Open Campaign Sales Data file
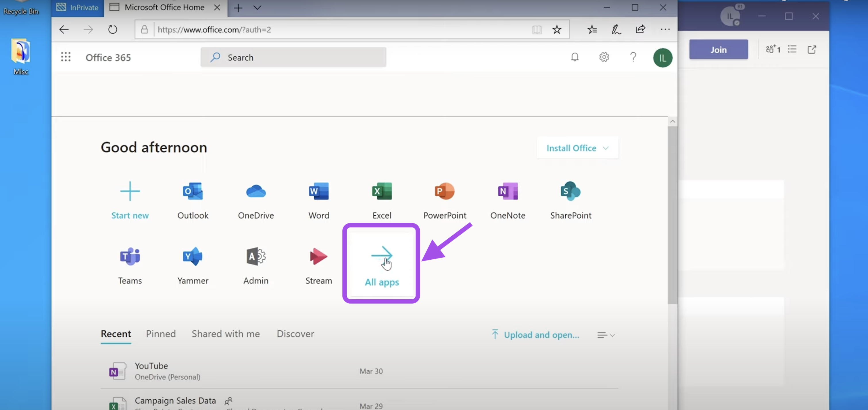868x410 pixels. pos(175,399)
